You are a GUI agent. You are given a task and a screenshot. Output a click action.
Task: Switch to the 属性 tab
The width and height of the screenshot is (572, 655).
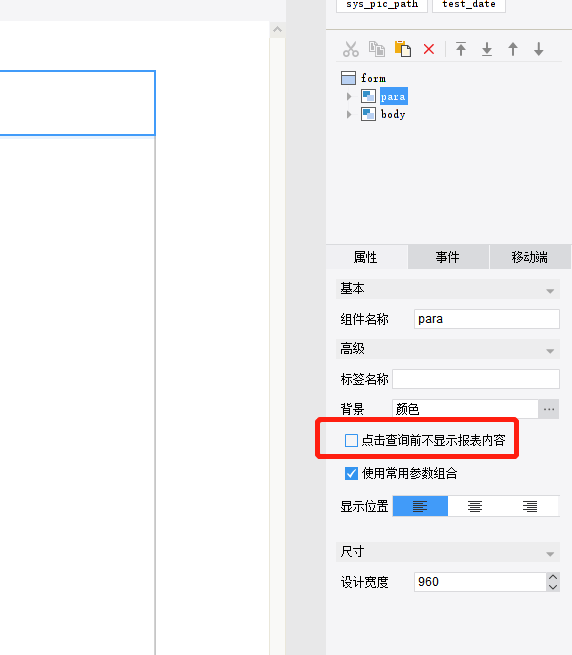click(x=366, y=257)
